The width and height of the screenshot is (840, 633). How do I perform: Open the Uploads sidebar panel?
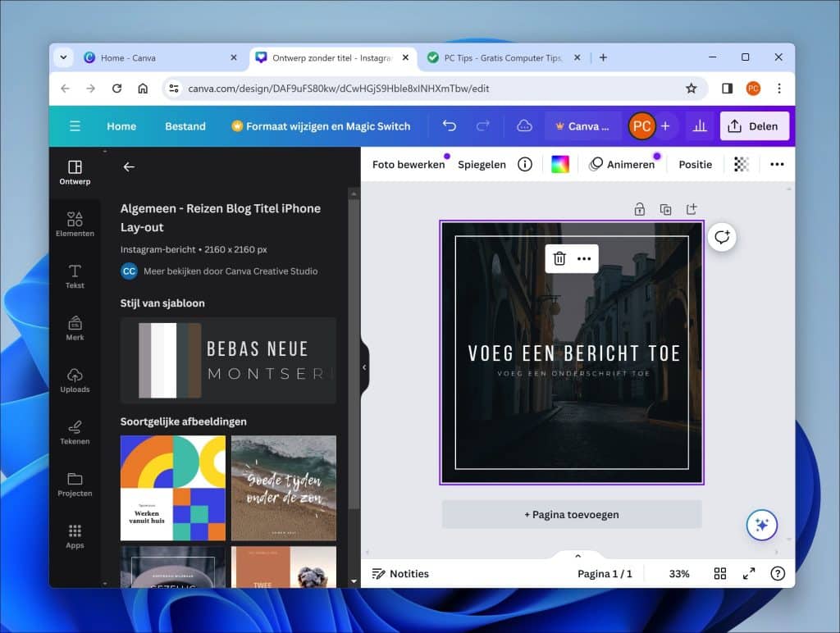pyautogui.click(x=75, y=380)
